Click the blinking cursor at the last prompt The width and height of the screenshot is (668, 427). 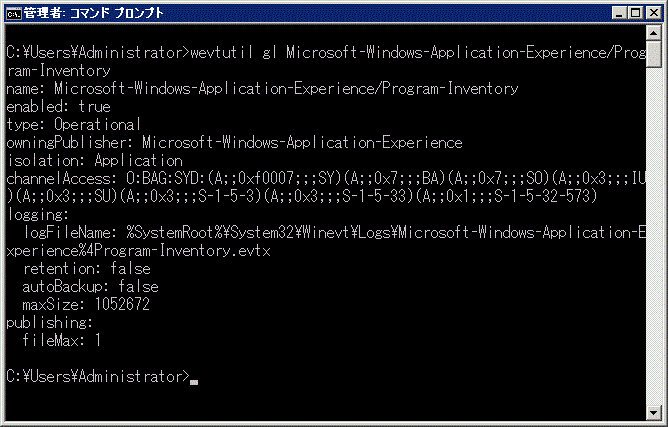click(194, 382)
